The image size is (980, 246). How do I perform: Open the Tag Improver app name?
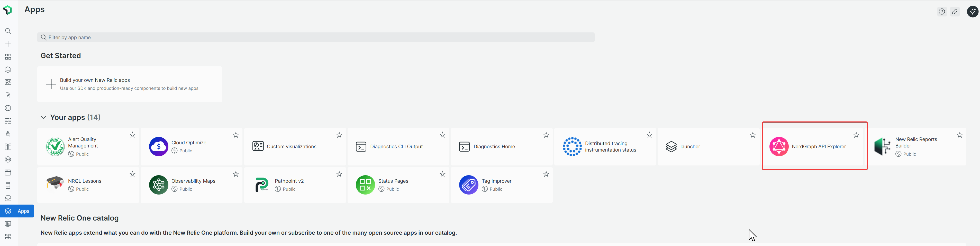point(496,181)
